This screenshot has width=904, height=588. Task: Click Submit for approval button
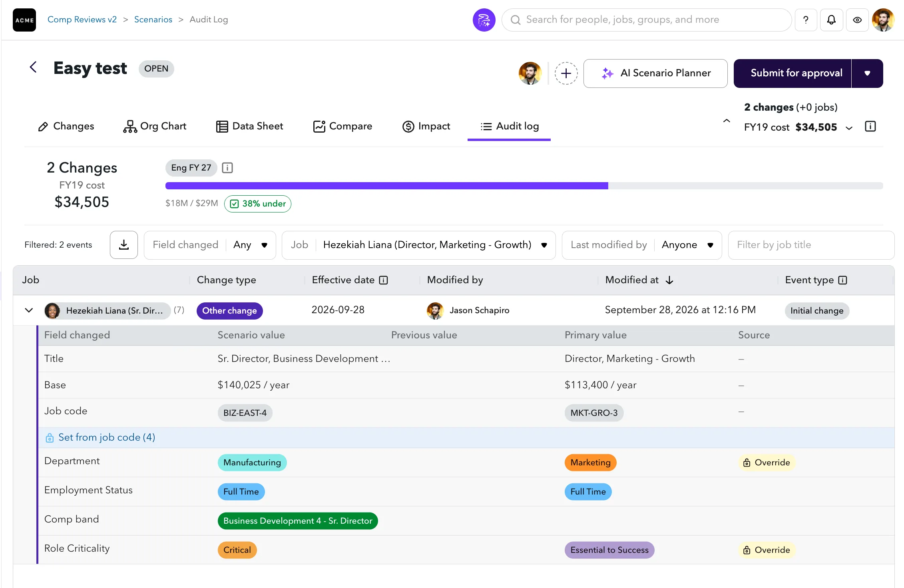792,73
